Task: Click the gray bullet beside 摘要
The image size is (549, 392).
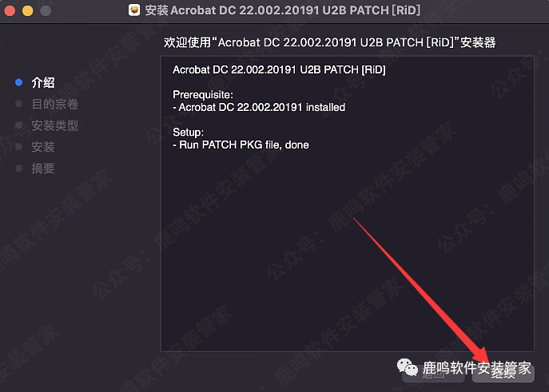Action: tap(19, 168)
